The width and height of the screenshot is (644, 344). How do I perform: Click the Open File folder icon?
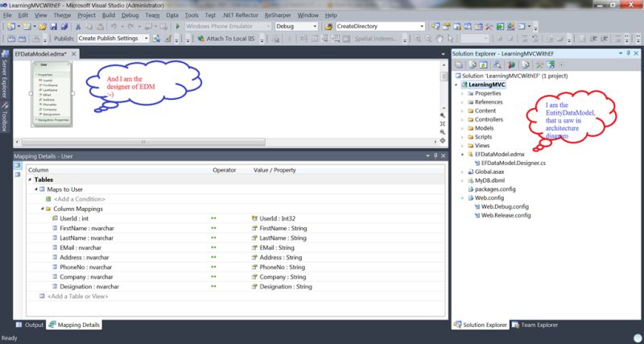43,27
